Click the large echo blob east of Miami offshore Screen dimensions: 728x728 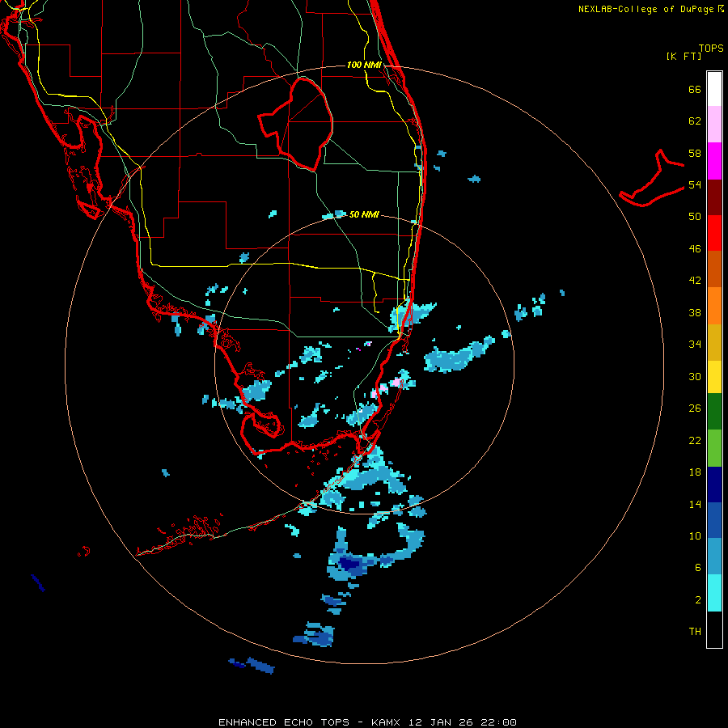tap(459, 356)
